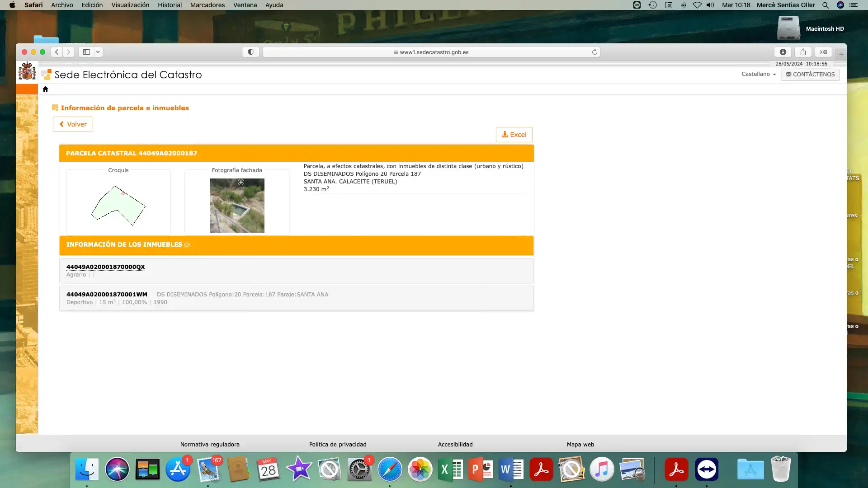Select the text "SANTA ANA. CALACEITE (TERUEL)"
The width and height of the screenshot is (868, 488).
[350, 182]
